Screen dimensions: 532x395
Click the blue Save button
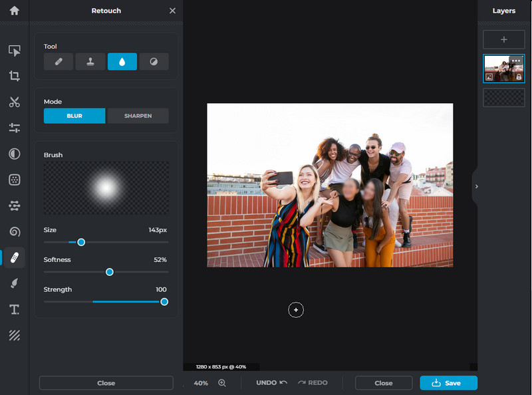[x=448, y=383]
